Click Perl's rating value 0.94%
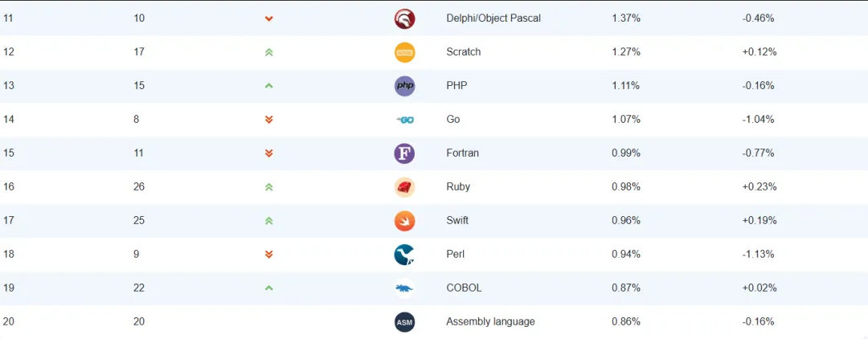The width and height of the screenshot is (868, 339). tap(626, 255)
